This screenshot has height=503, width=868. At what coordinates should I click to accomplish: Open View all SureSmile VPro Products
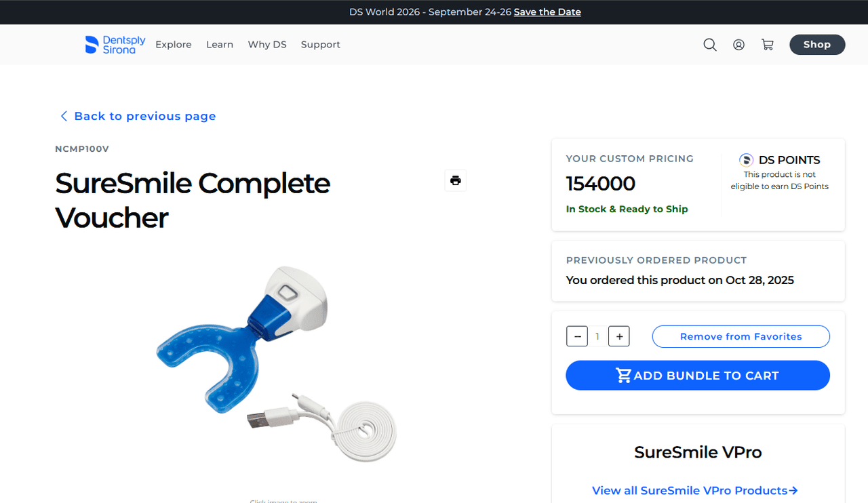pos(695,490)
